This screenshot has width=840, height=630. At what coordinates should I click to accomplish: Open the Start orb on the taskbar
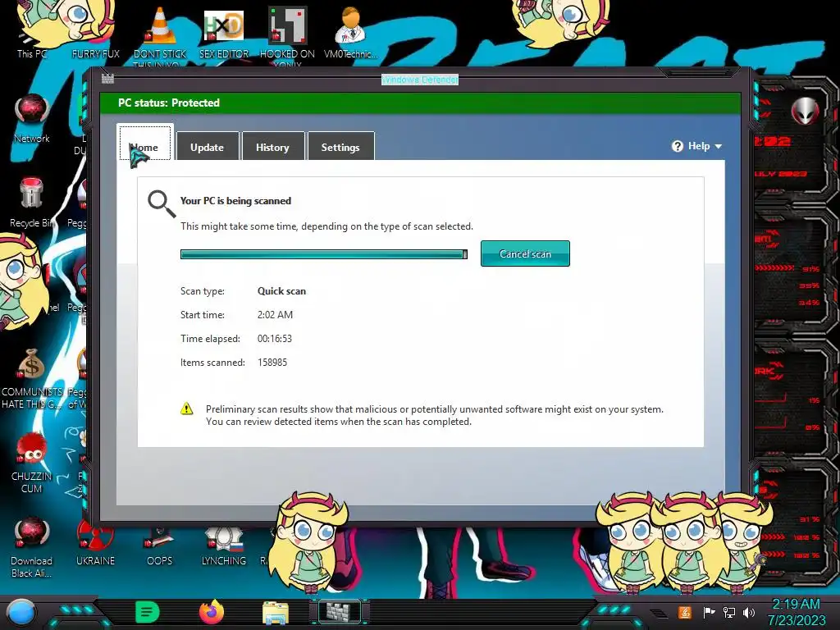coord(21,613)
